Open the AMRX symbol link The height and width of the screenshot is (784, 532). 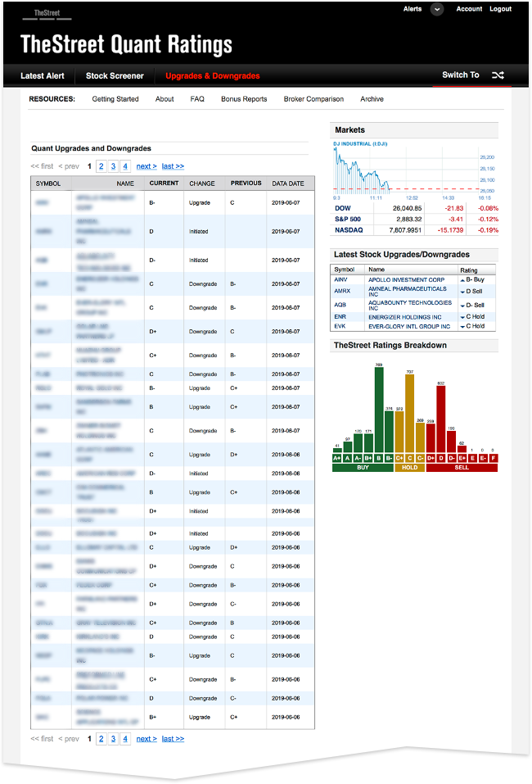pos(342,291)
